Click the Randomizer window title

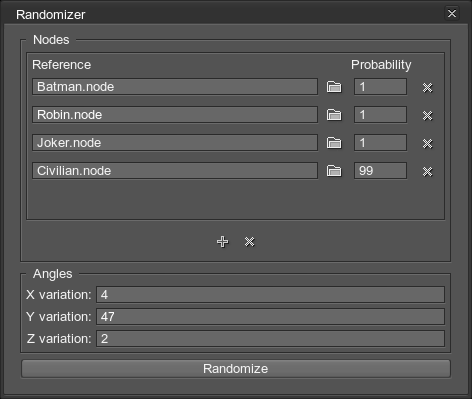[x=51, y=15]
